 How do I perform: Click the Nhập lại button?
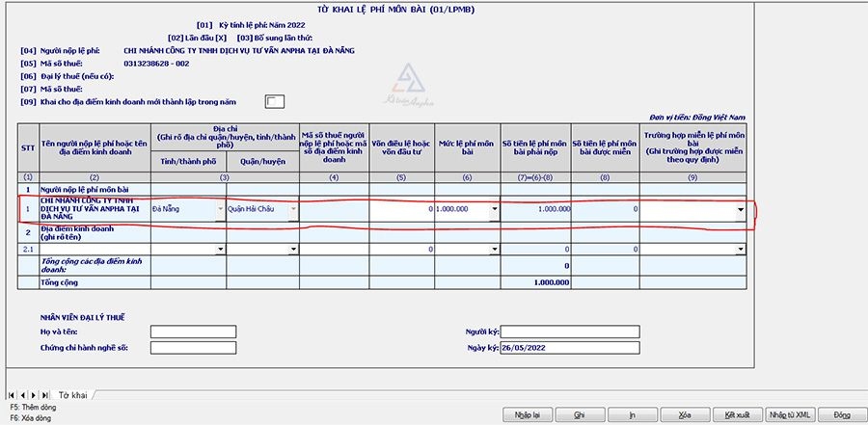pyautogui.click(x=526, y=414)
